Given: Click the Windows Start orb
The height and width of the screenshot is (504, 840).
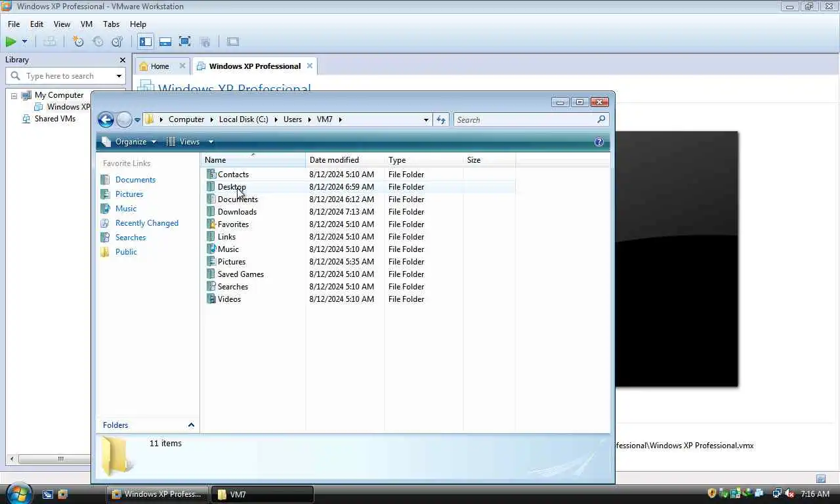Looking at the screenshot, I should 18,493.
